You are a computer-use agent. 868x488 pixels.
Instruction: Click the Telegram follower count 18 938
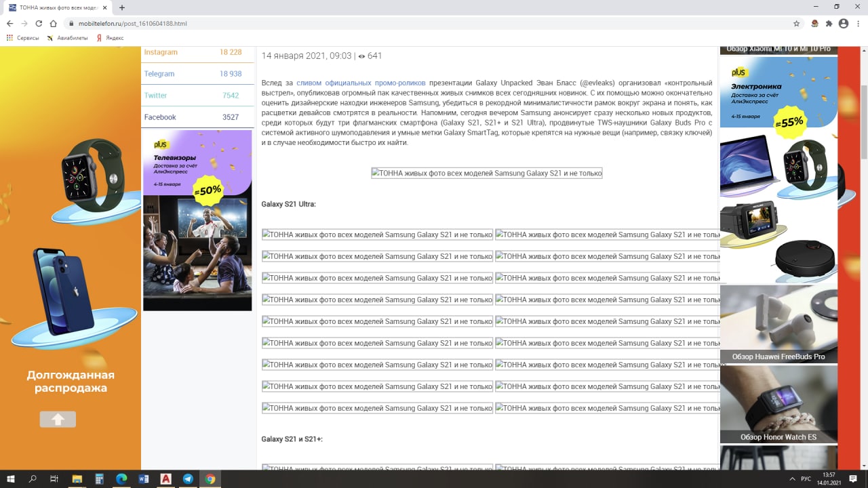tap(231, 74)
